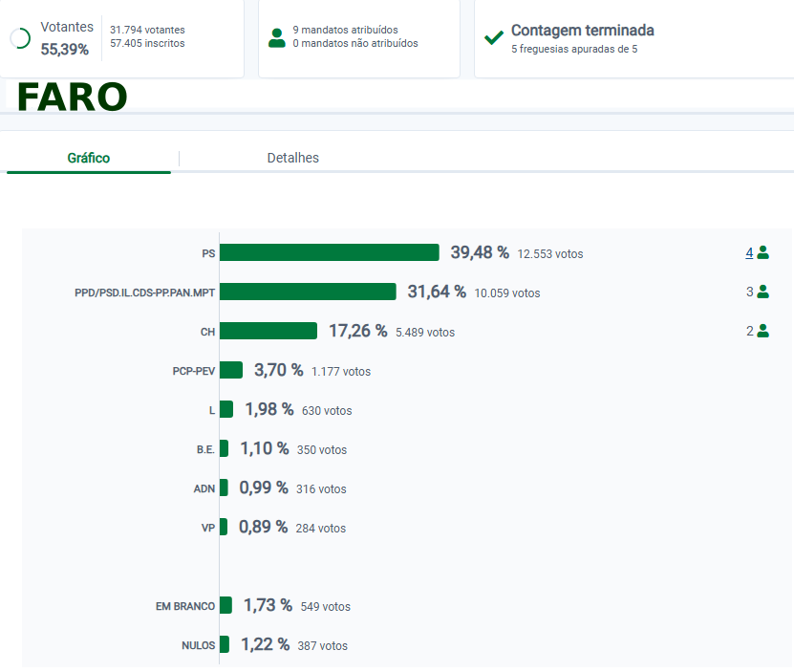Click the 17,26 % value for CH
This screenshot has width=794, height=672.
[x=357, y=331]
